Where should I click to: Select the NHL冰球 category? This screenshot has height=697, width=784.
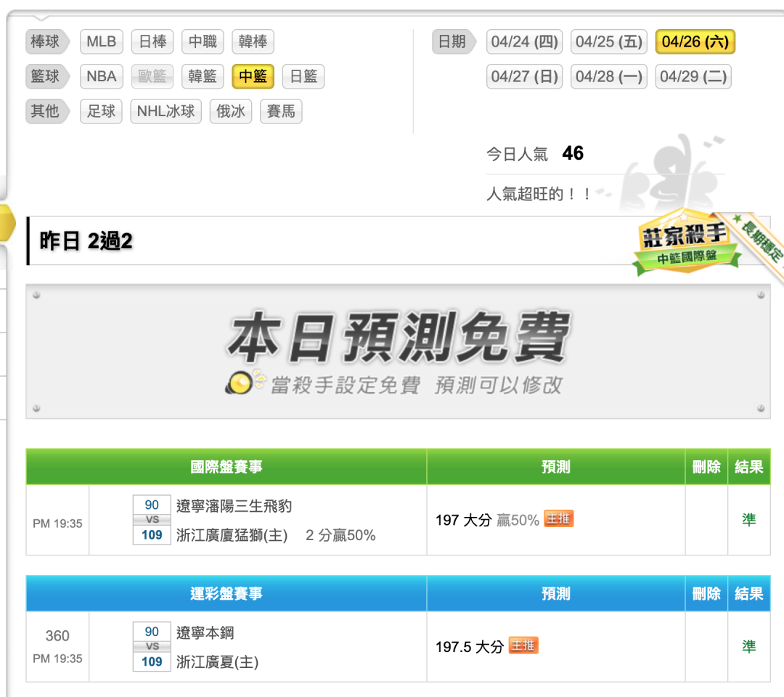[x=166, y=111]
